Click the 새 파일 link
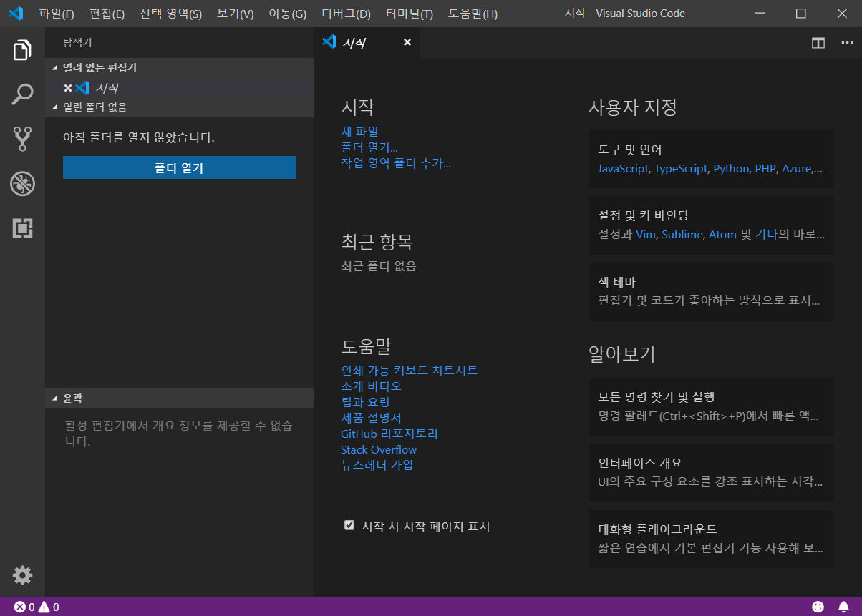The width and height of the screenshot is (862, 616). click(360, 131)
